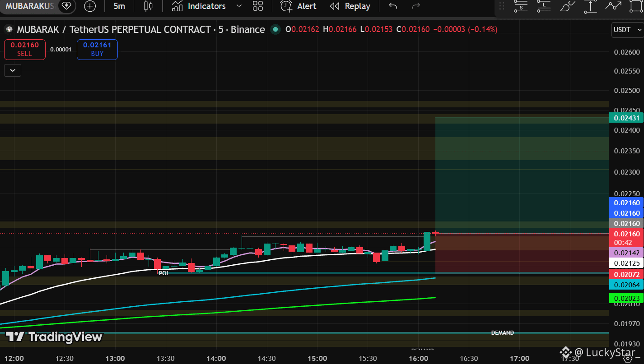Expand the favorite indicators chevron dropdown

point(239,6)
